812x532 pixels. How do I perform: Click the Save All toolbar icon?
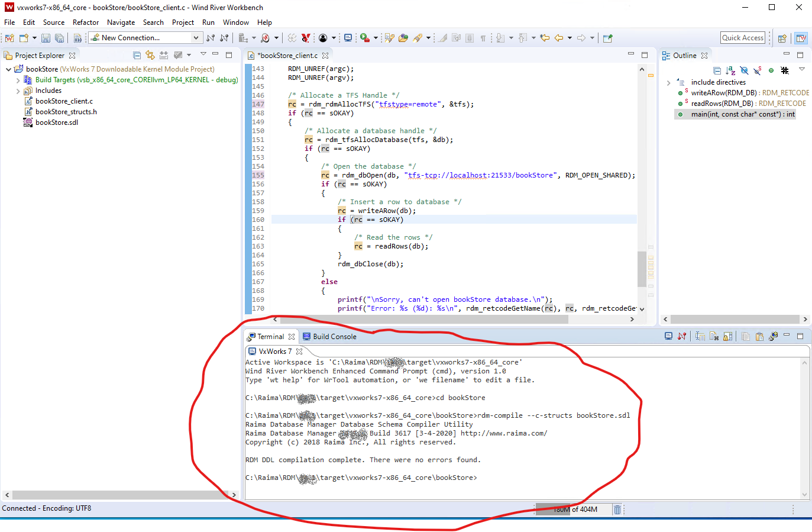click(x=59, y=38)
